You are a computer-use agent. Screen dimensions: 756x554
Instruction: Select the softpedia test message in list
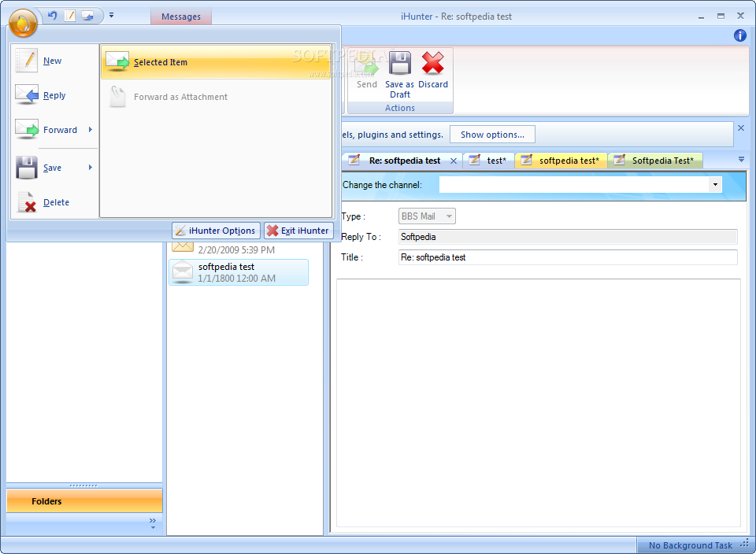pos(239,272)
